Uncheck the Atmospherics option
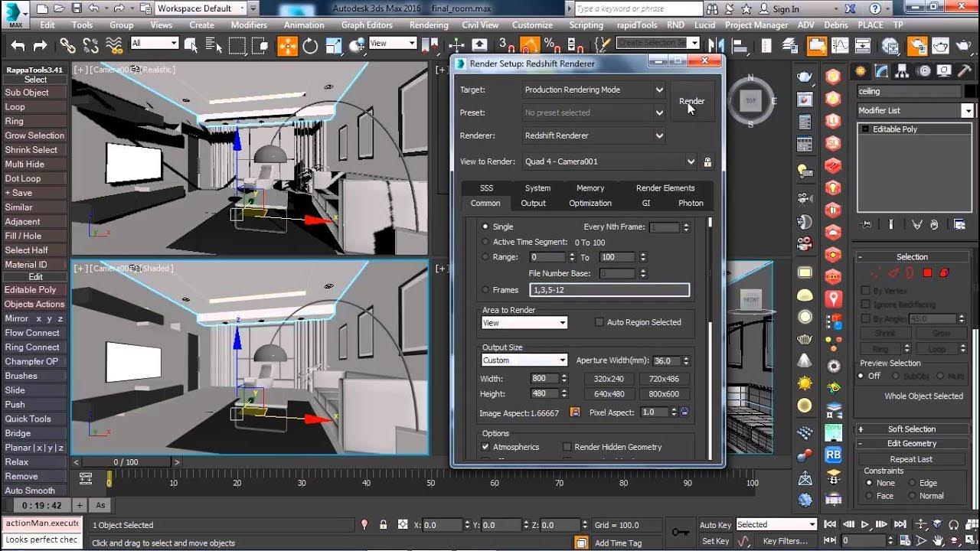The height and width of the screenshot is (551, 980). click(x=485, y=447)
